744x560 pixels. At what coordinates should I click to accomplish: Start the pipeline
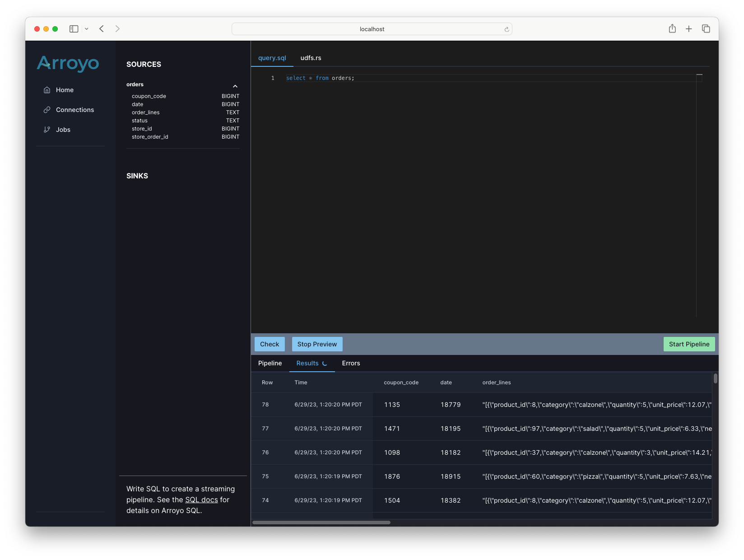(x=689, y=344)
